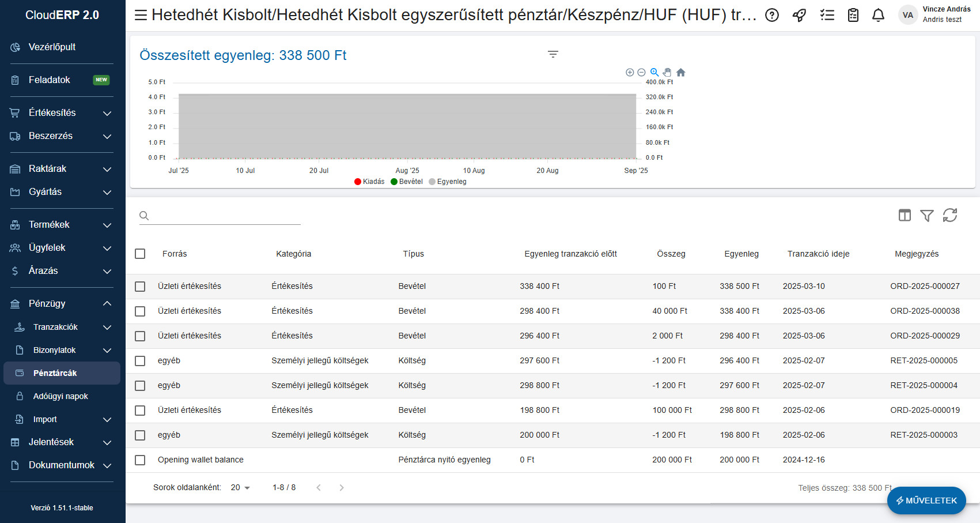Open Vezérlőpult in the sidebar
Viewport: 980px width, 523px height.
pyautogui.click(x=52, y=47)
